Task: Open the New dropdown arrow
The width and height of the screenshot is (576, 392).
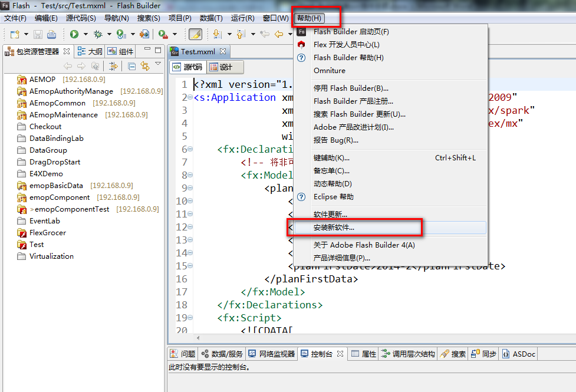Action: click(x=26, y=34)
